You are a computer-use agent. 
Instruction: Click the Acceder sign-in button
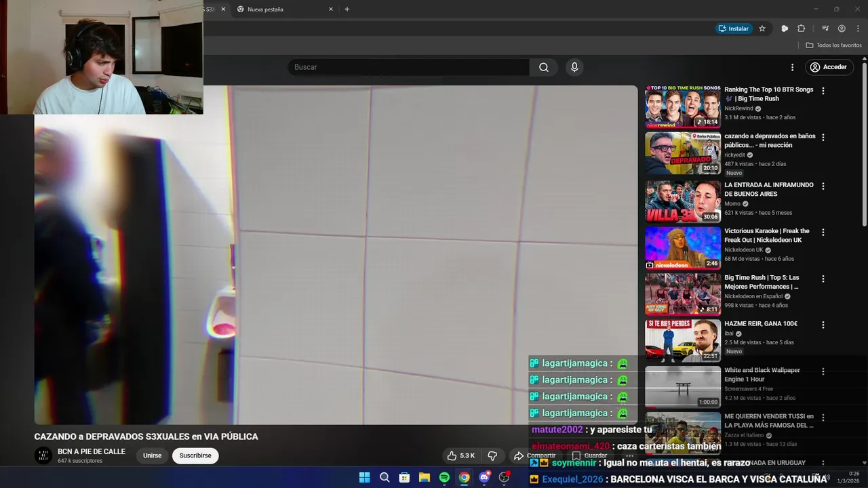pos(828,67)
